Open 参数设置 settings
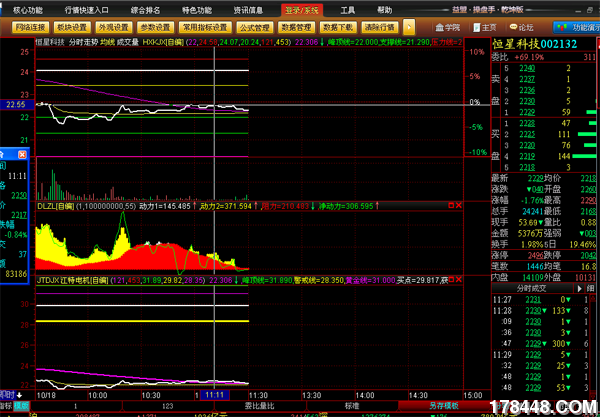 pos(155,28)
